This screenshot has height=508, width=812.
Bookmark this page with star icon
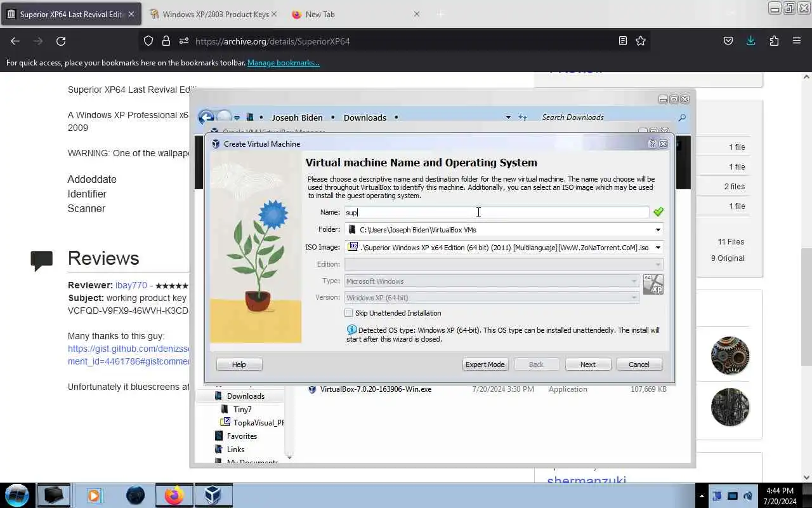point(641,41)
